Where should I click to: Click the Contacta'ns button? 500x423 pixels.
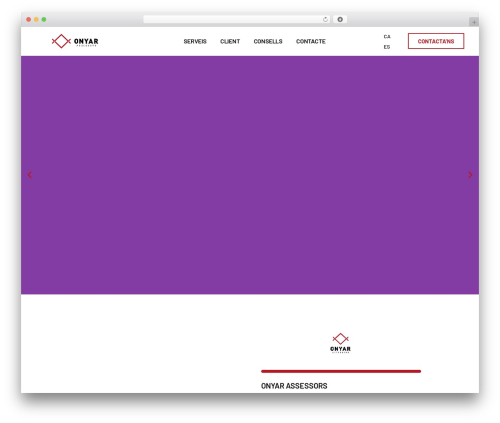coord(436,41)
